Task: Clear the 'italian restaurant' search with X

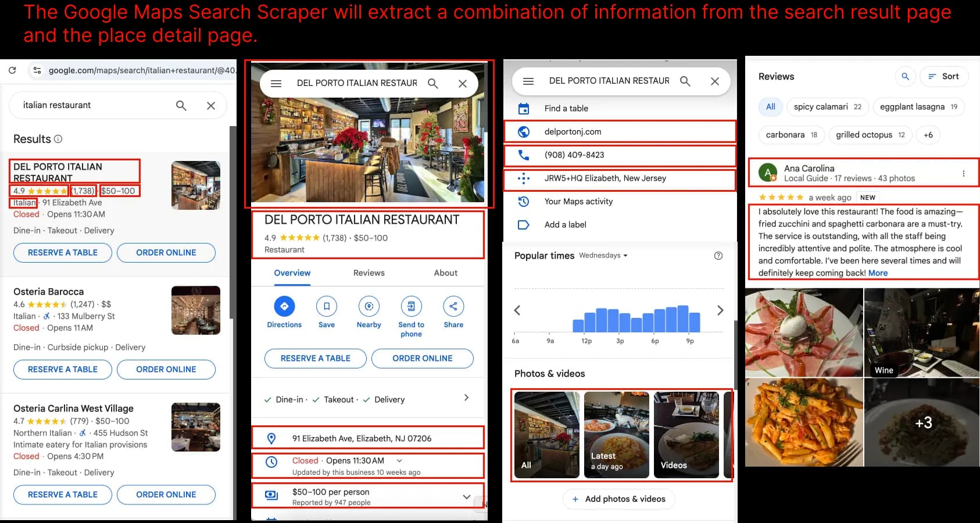Action: point(211,105)
